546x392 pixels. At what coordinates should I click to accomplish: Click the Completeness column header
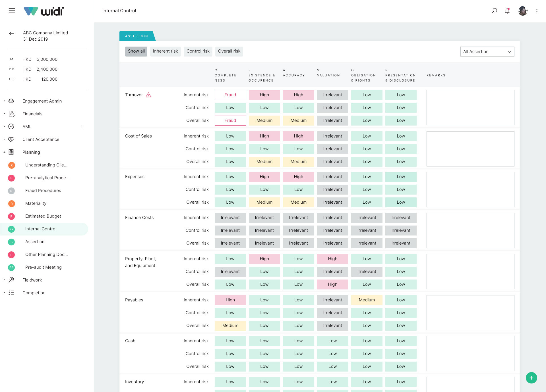[x=226, y=75]
